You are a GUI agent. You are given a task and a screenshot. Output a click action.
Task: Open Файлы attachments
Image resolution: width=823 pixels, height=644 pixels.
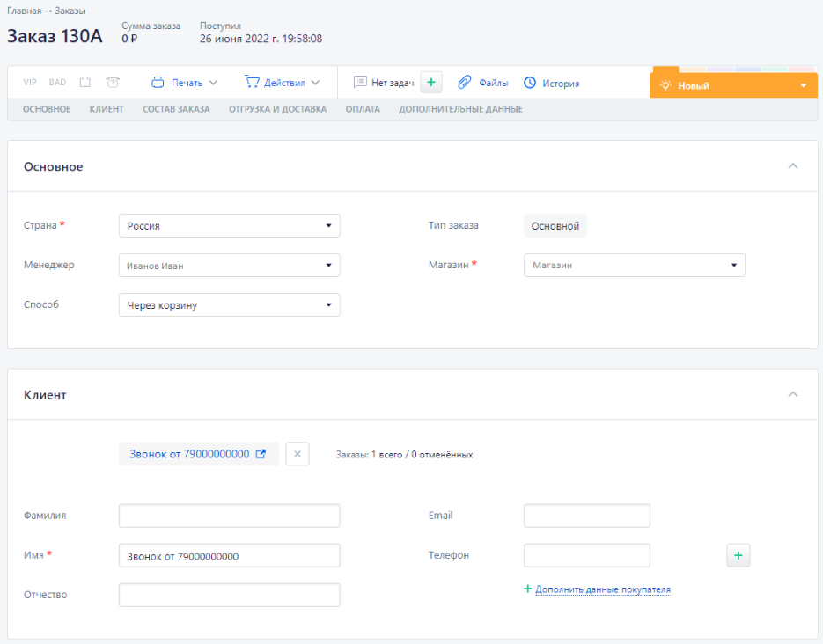[483, 83]
